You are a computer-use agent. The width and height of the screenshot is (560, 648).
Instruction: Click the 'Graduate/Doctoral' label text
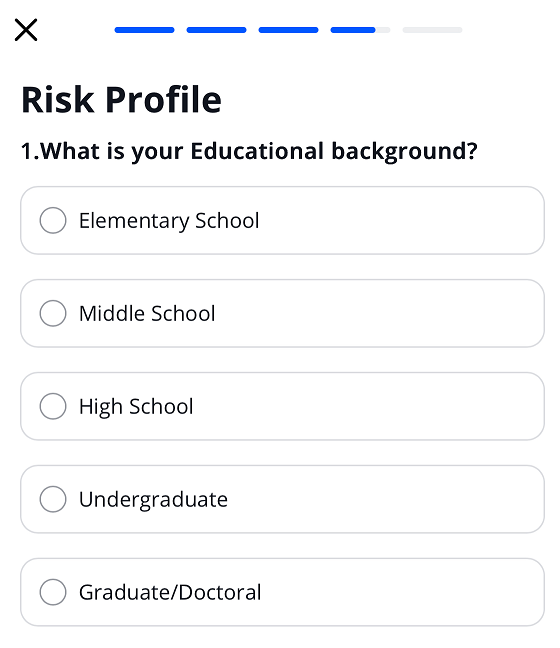(x=170, y=593)
